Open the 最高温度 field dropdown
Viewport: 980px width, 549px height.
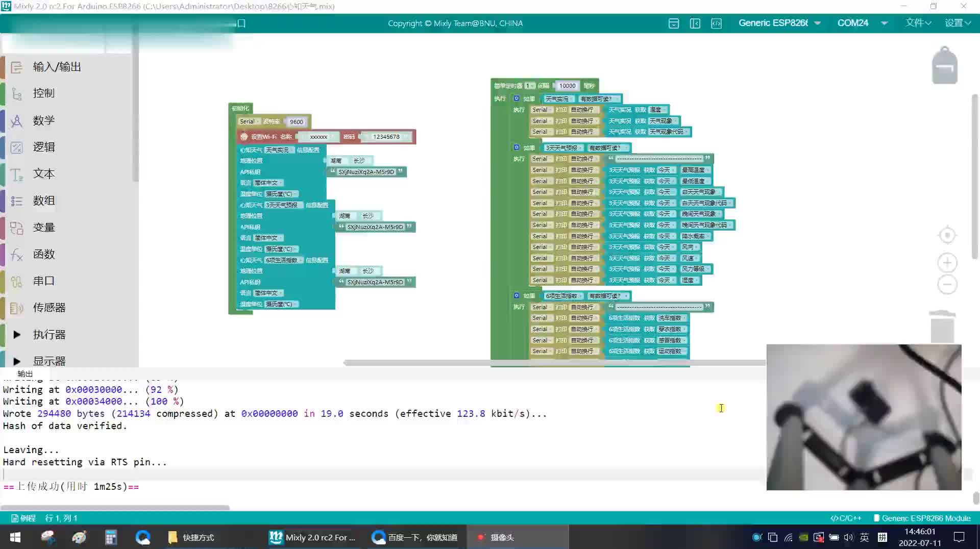(x=696, y=170)
